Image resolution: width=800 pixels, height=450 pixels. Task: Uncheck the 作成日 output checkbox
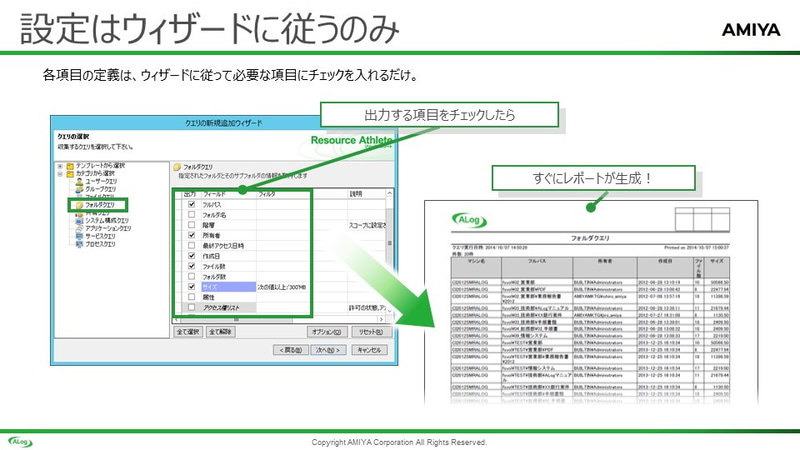[192, 256]
